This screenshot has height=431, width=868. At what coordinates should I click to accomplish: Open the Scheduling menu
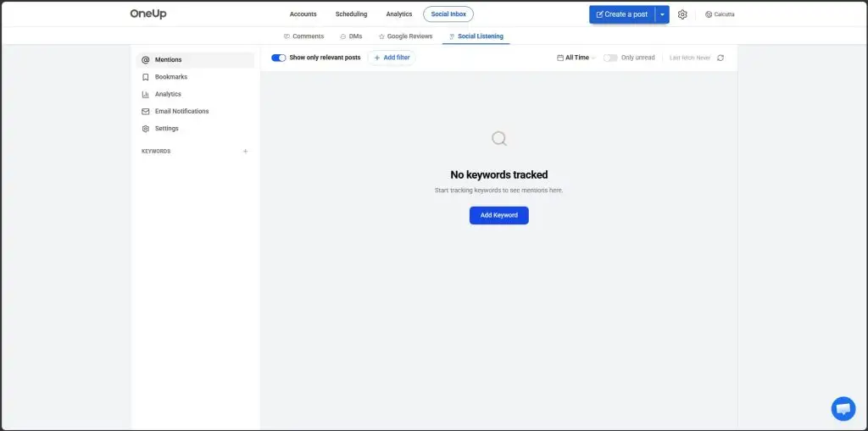351,14
